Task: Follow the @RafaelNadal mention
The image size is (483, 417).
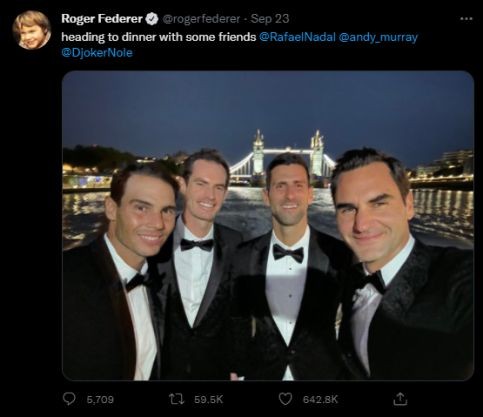Action: click(x=297, y=37)
